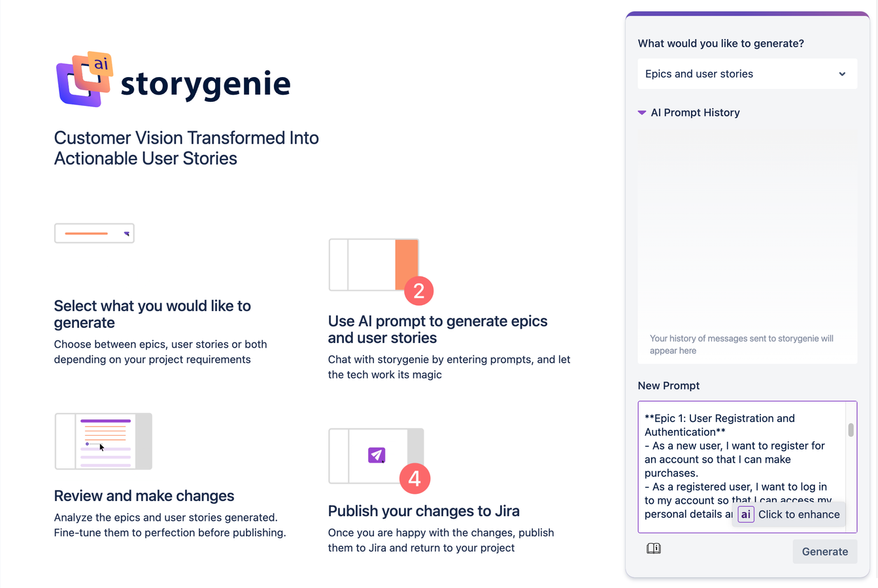The image size is (878, 588).
Task: Click the ai enhance icon
Action: coord(746,514)
